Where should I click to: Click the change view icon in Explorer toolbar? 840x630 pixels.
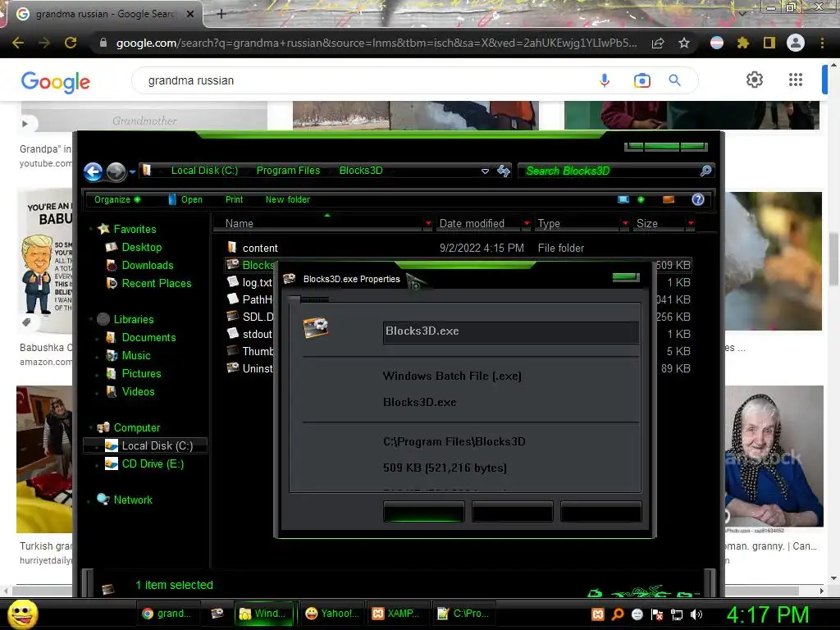click(x=623, y=199)
